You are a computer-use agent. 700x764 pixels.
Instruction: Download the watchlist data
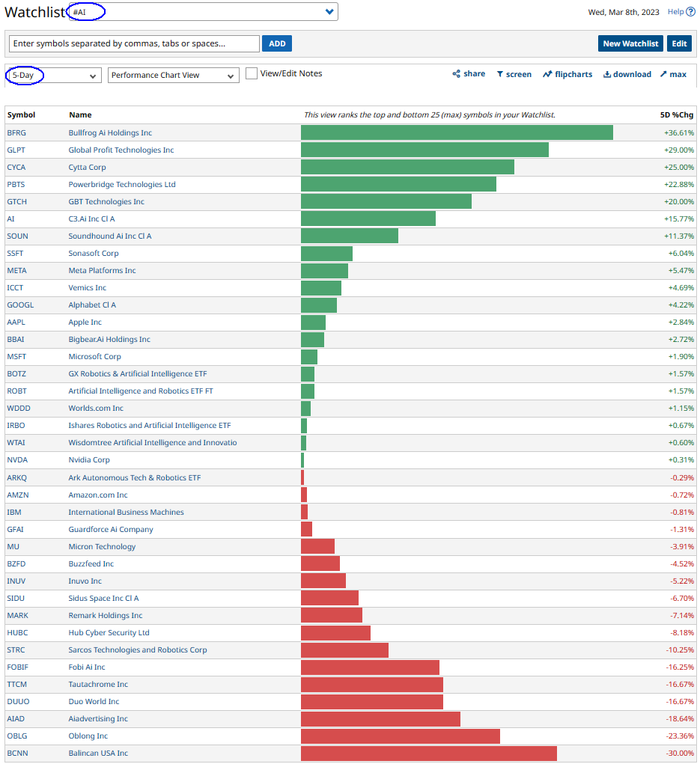pos(627,74)
